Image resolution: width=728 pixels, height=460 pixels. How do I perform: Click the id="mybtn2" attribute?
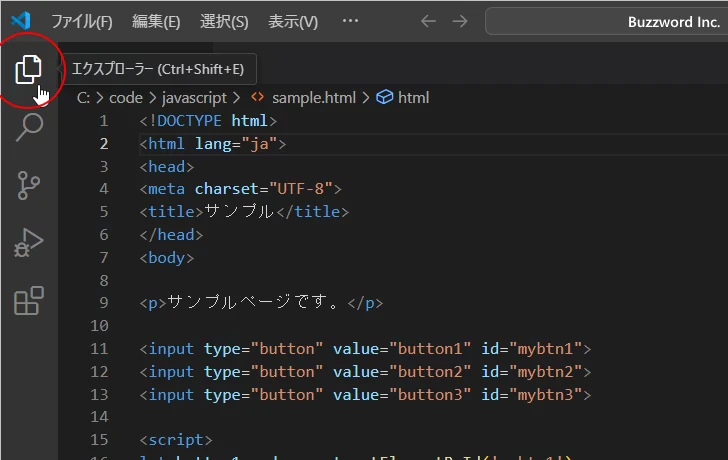click(532, 371)
